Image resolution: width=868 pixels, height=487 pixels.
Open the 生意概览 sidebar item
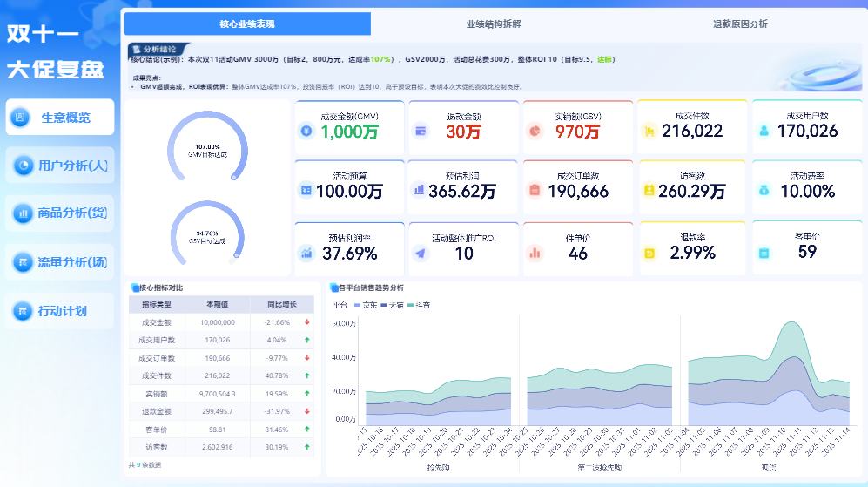point(60,117)
